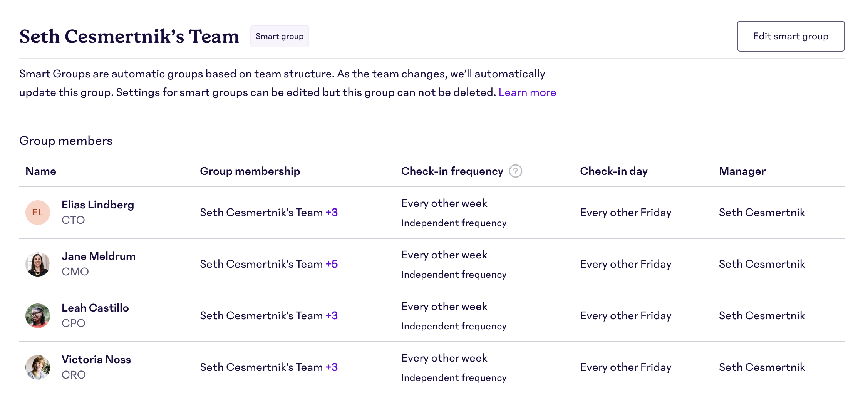Click the Smart group badge

(279, 36)
